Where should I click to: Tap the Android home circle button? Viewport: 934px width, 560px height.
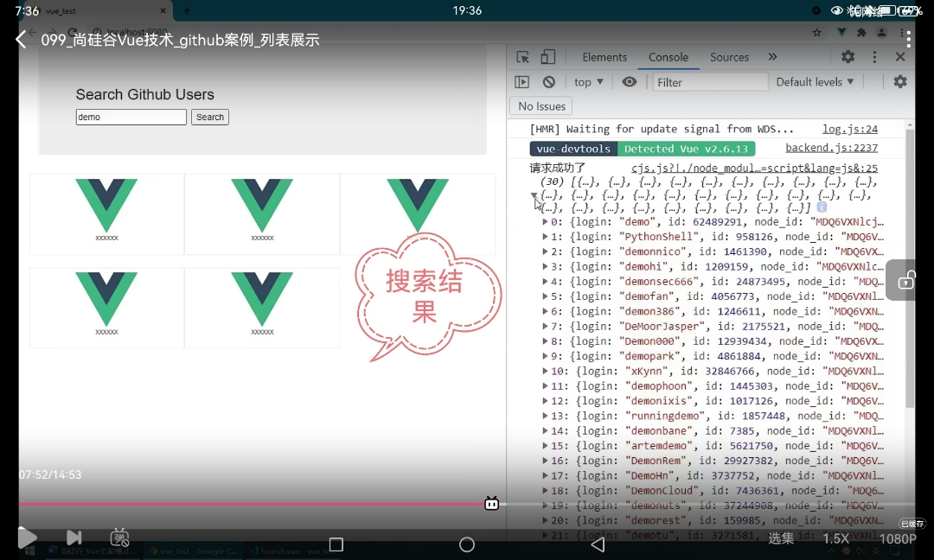tap(467, 544)
